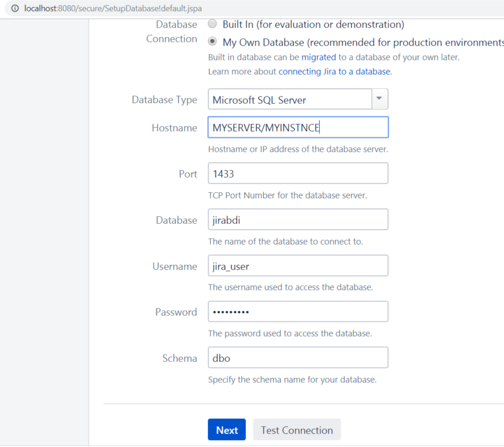Click the browser address bar URL

point(113,8)
